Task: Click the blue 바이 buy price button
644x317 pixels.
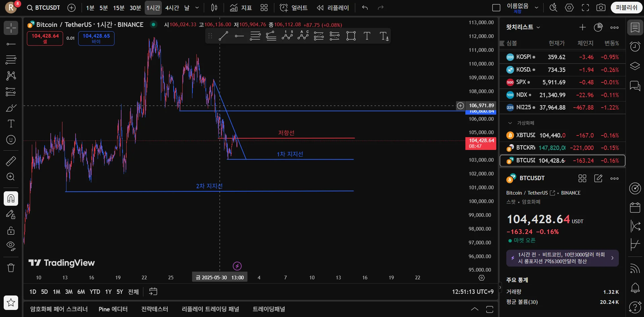Action: (x=96, y=38)
